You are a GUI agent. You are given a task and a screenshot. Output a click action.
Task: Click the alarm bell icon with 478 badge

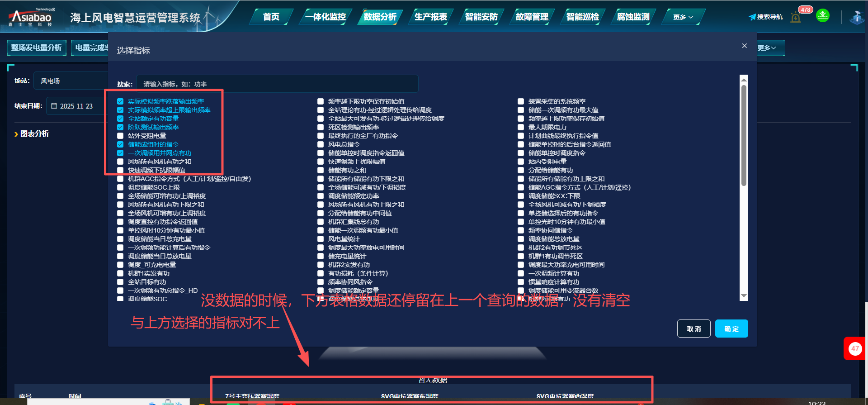(796, 18)
